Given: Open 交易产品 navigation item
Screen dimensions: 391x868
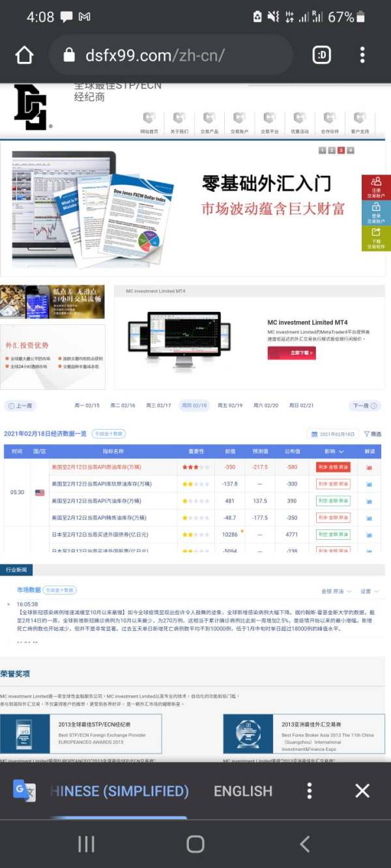Looking at the screenshot, I should tap(209, 123).
